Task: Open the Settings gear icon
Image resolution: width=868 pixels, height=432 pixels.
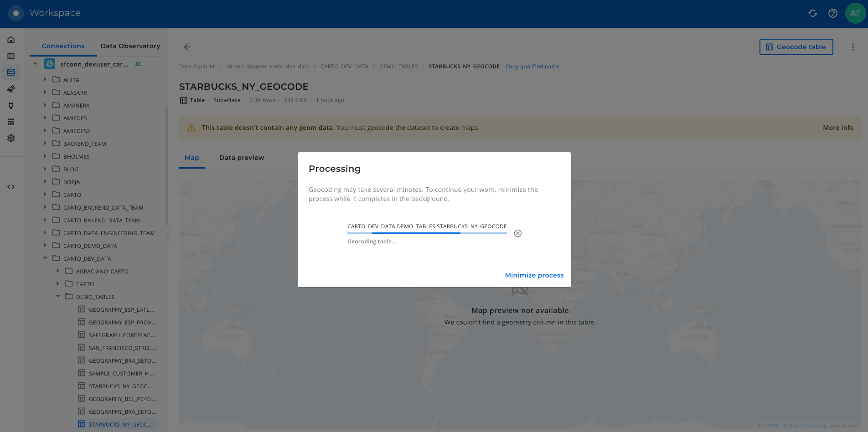Action: (x=11, y=138)
